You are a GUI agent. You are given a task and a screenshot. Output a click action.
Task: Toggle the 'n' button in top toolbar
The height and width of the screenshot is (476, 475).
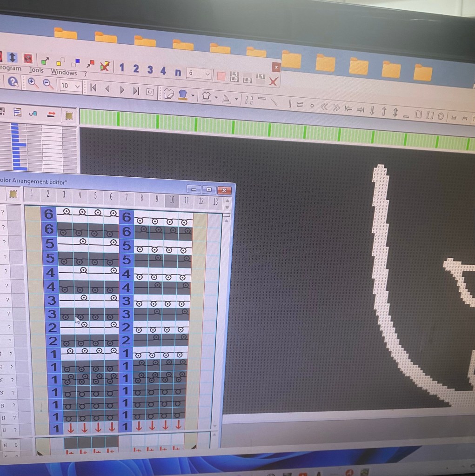178,72
